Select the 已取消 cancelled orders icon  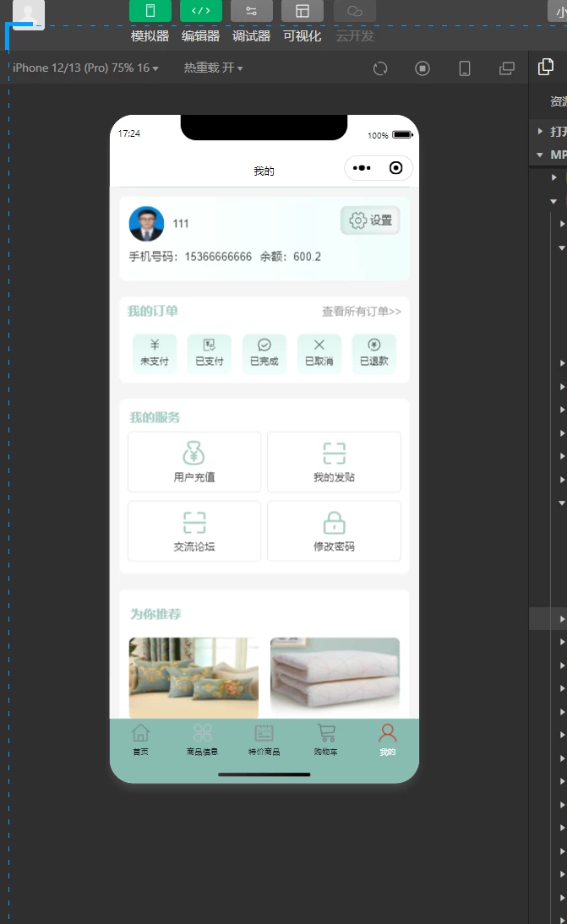[319, 354]
